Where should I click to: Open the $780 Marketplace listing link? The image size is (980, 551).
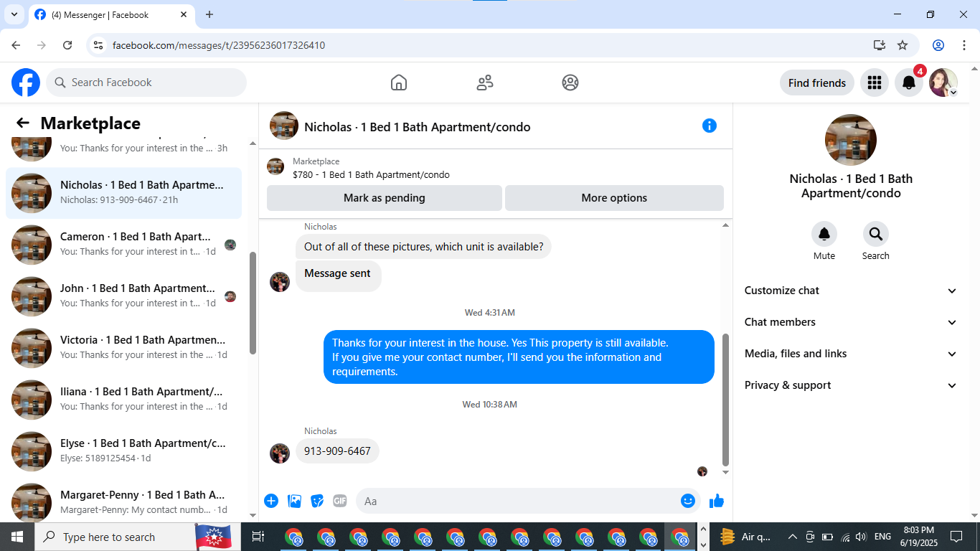point(371,174)
